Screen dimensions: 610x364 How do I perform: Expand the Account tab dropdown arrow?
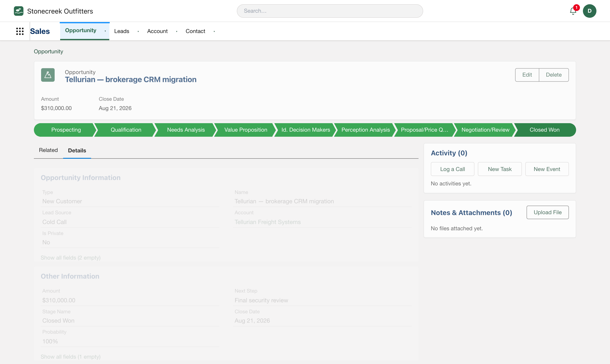[176, 31]
